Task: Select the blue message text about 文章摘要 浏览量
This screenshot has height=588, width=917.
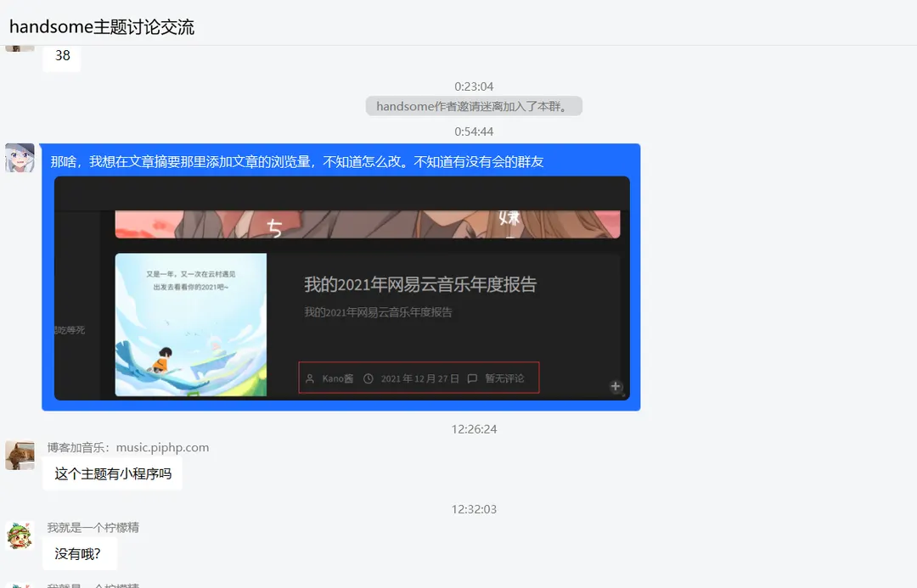Action: click(297, 161)
